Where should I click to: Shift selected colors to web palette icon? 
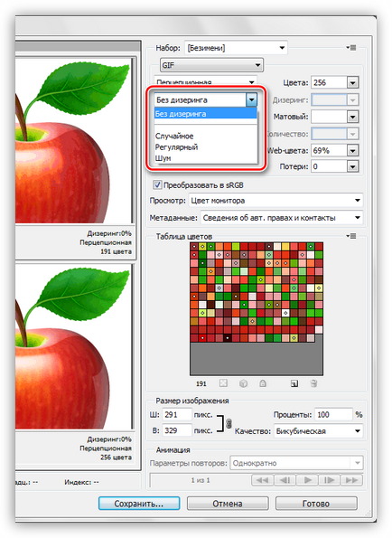(243, 383)
